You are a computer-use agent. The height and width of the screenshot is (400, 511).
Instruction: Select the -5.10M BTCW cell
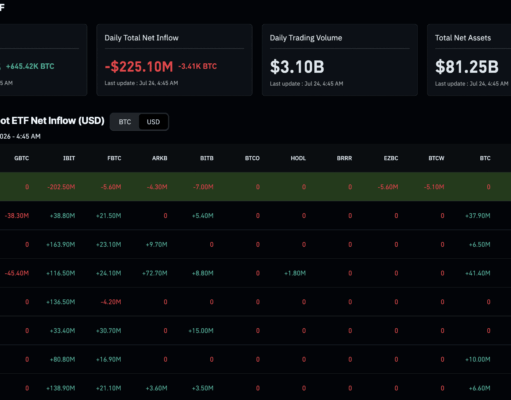click(x=434, y=187)
